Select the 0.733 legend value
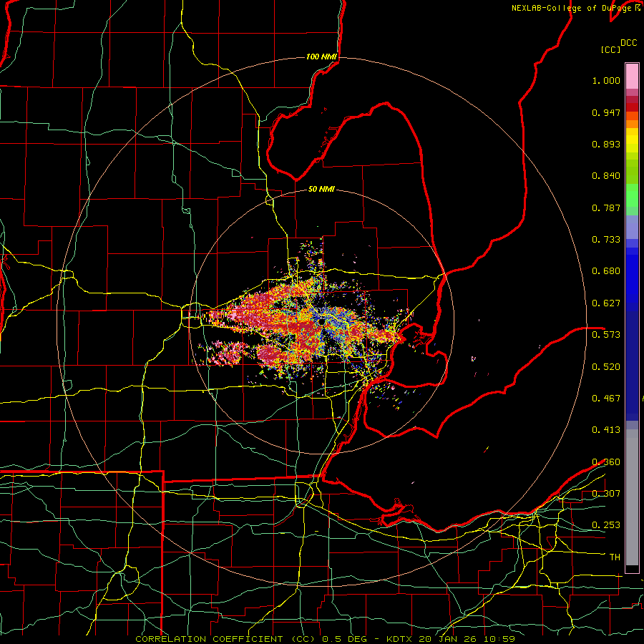The height and width of the screenshot is (644, 644). click(x=606, y=240)
